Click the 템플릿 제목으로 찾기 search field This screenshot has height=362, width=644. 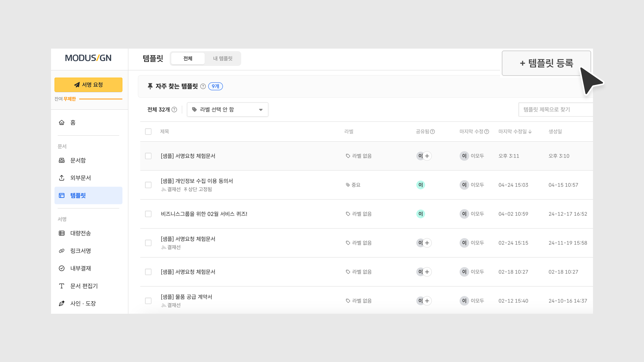(555, 109)
